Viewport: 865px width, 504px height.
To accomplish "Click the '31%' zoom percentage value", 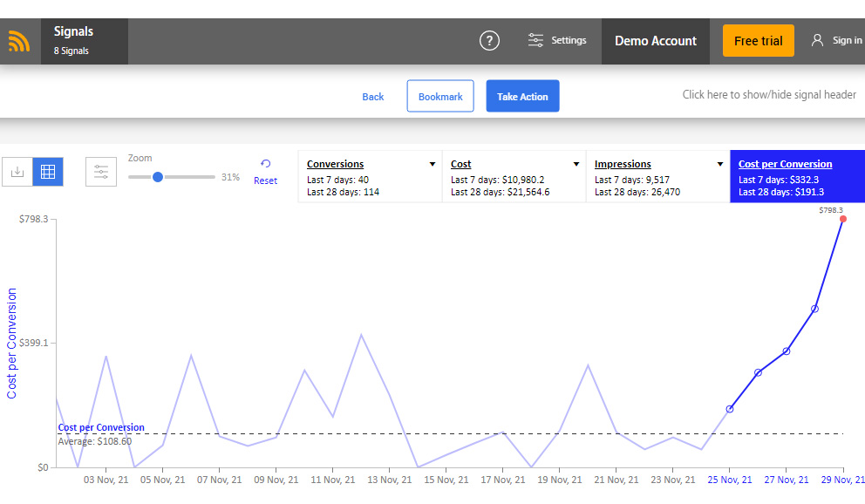I will [x=230, y=177].
